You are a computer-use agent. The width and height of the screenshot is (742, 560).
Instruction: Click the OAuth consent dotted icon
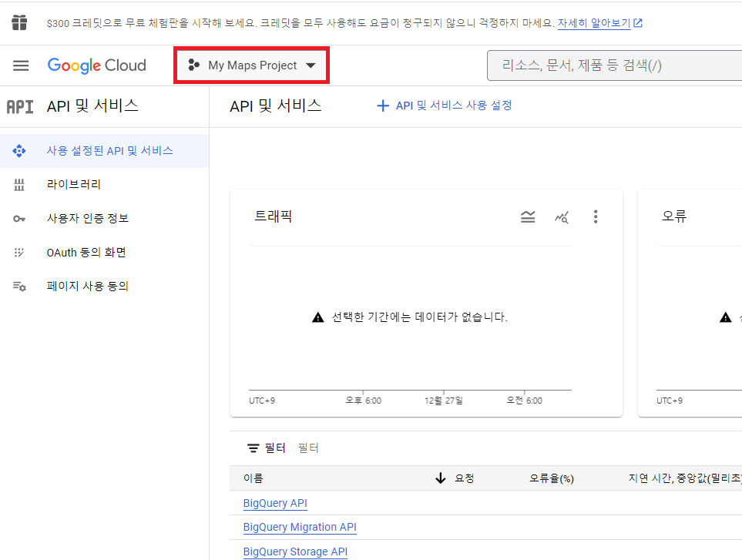[19, 252]
